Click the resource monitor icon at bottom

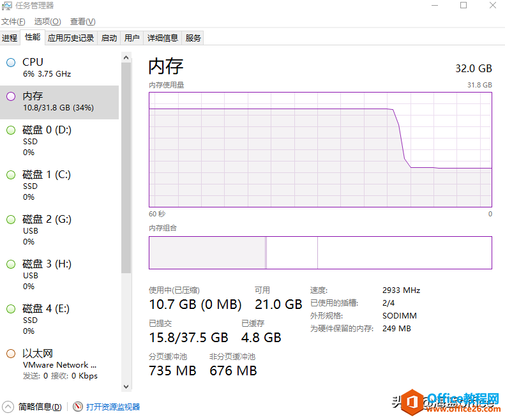click(x=78, y=407)
